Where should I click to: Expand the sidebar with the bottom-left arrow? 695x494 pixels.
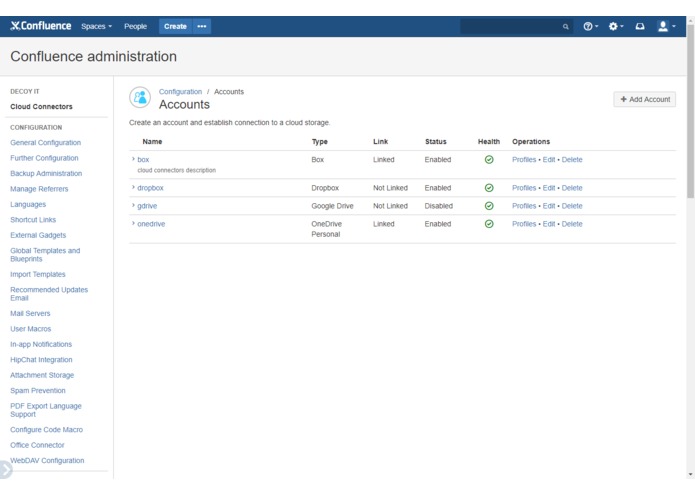click(5, 470)
